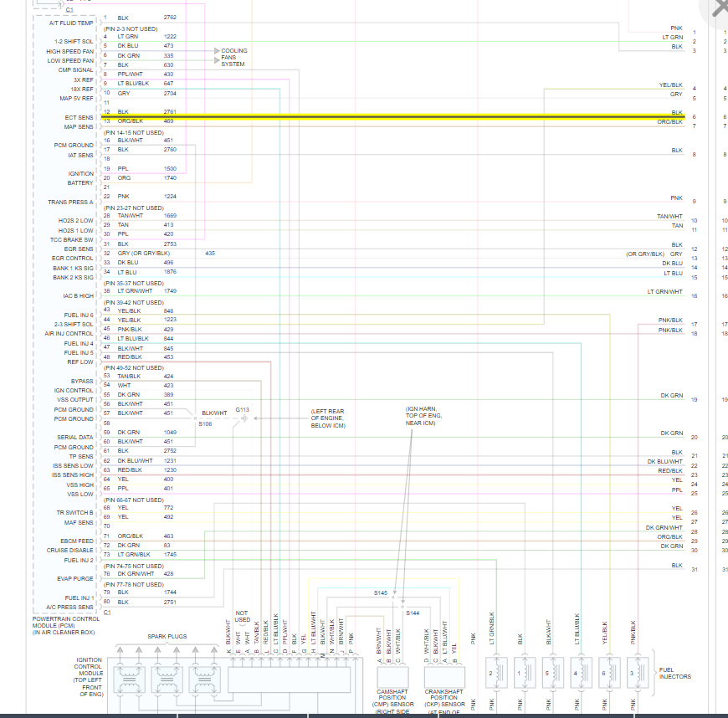This screenshot has height=718, width=728.
Task: Select the BYPASS pin label
Action: pyautogui.click(x=82, y=382)
